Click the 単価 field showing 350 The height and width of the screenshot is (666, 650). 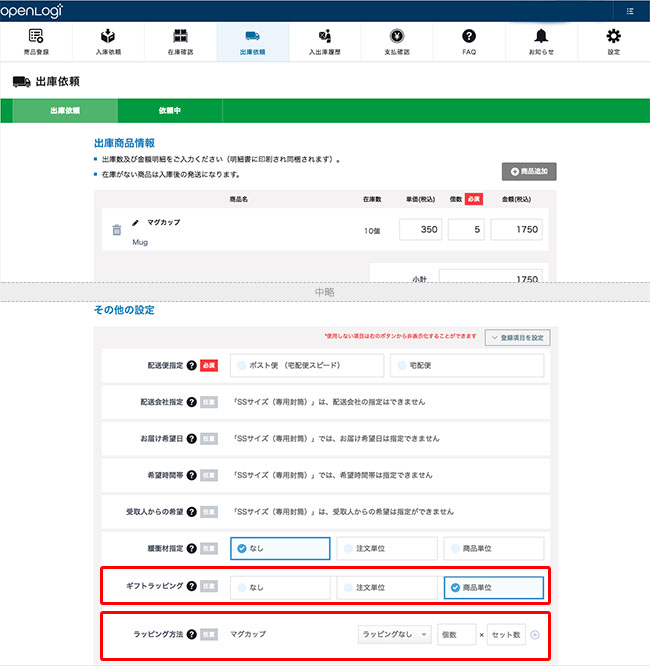click(421, 229)
